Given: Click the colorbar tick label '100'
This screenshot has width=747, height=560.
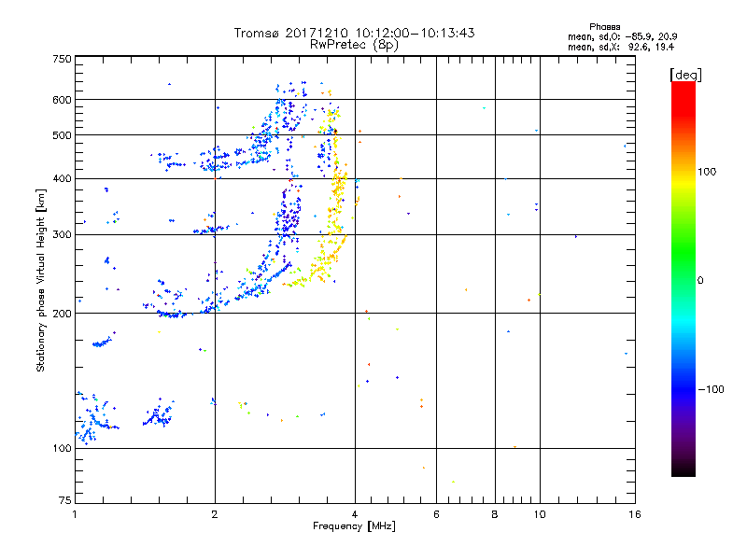Looking at the screenshot, I should pos(707,172).
